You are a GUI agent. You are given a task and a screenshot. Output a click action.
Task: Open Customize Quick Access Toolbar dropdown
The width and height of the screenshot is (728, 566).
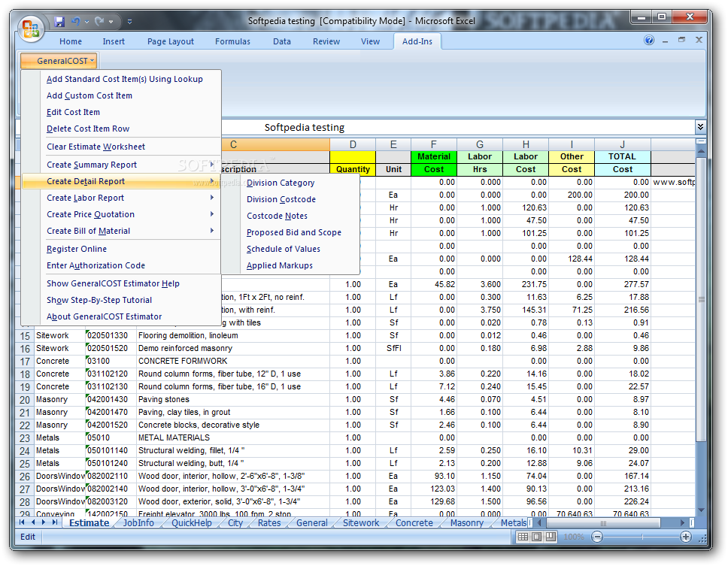point(129,22)
